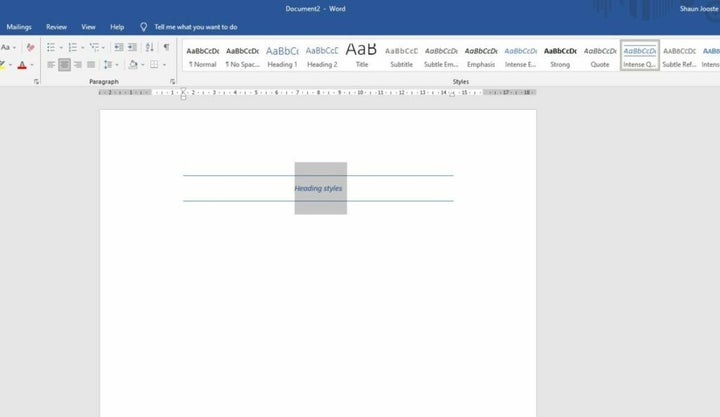Click the Numbering list icon
The height and width of the screenshot is (417, 720).
[72, 47]
